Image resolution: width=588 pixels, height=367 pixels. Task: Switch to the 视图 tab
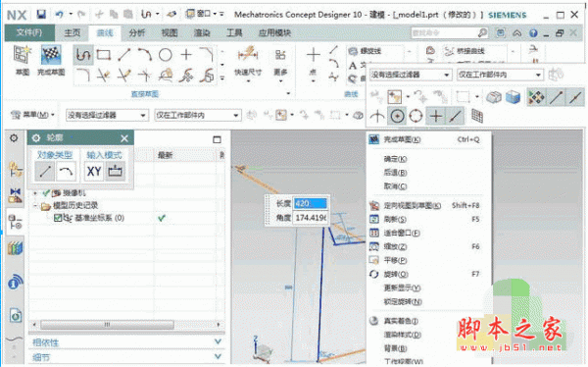(170, 33)
